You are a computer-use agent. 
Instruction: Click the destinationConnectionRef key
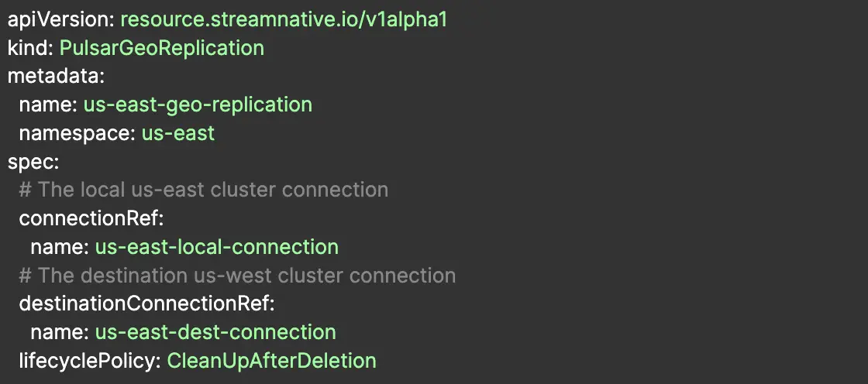[146, 304]
